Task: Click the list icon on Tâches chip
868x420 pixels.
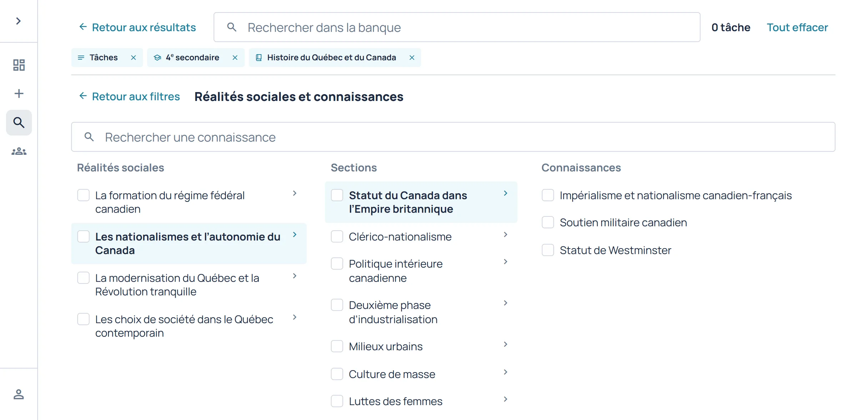Action: click(81, 58)
